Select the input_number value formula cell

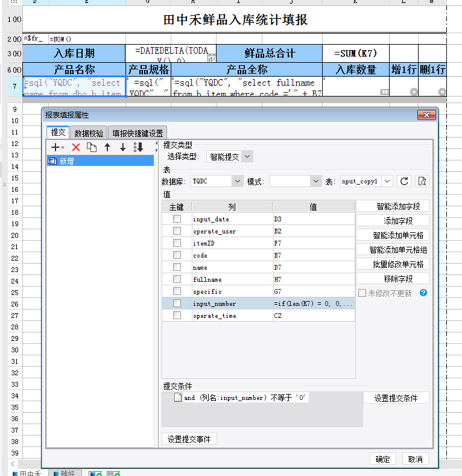314,303
